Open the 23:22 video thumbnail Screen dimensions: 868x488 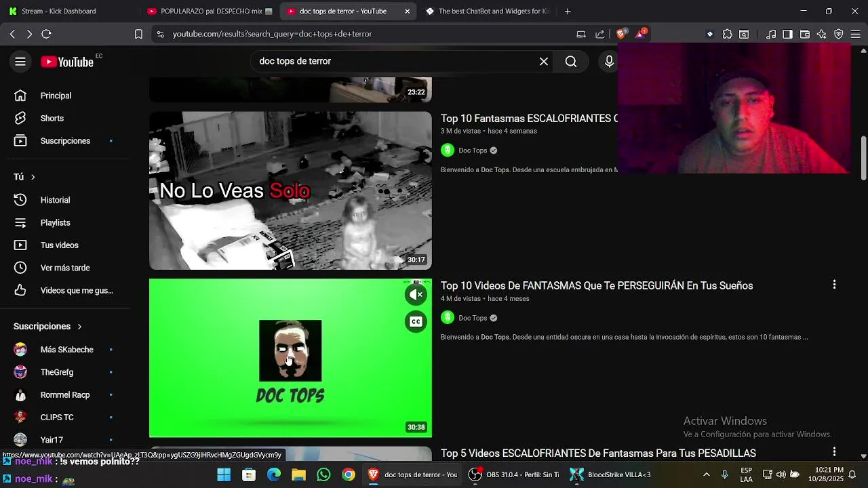coord(290,90)
